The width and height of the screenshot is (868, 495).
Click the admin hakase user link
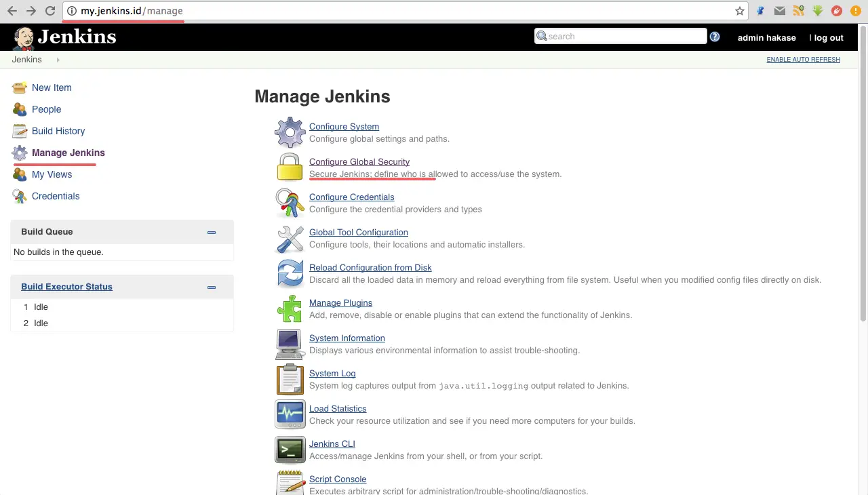pos(766,38)
